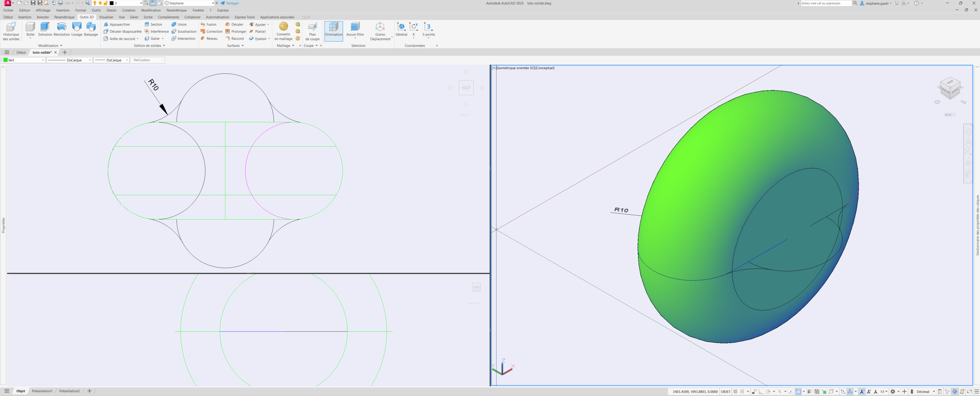
Task: Open the Visualiser ribbon tab
Action: tap(106, 17)
